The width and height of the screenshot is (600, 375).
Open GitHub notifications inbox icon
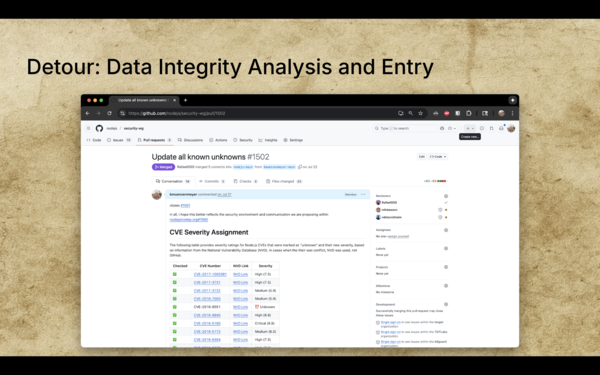(x=501, y=128)
